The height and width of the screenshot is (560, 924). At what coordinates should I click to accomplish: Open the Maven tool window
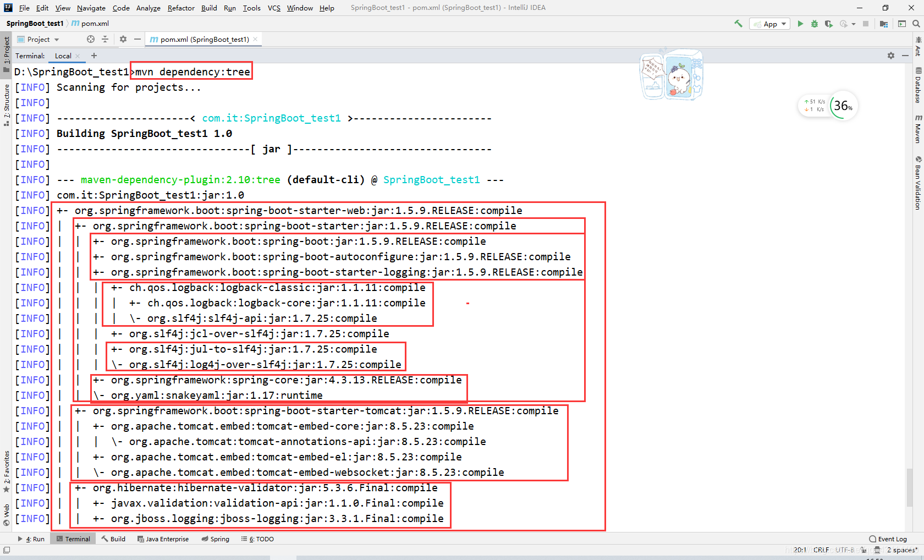point(918,130)
